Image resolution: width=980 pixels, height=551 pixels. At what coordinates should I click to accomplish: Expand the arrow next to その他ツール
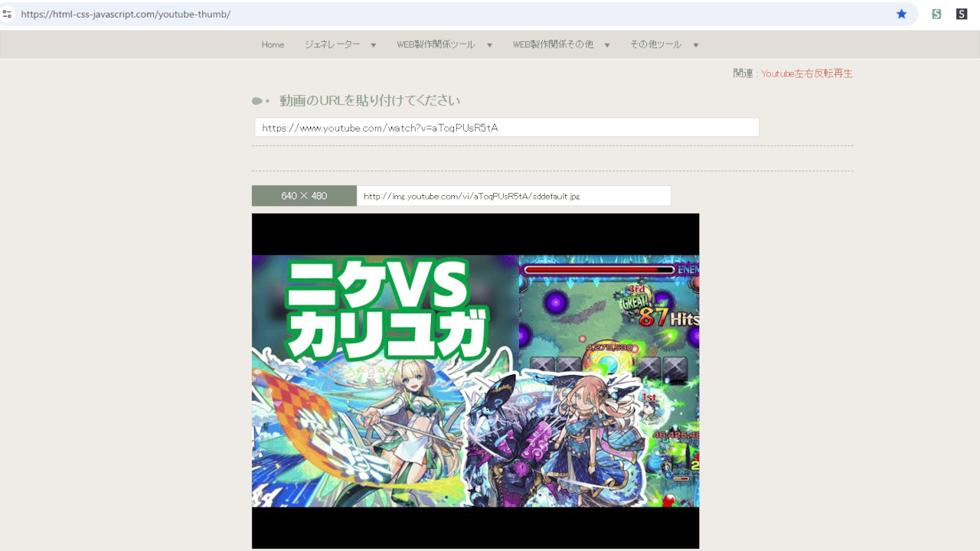coord(696,45)
